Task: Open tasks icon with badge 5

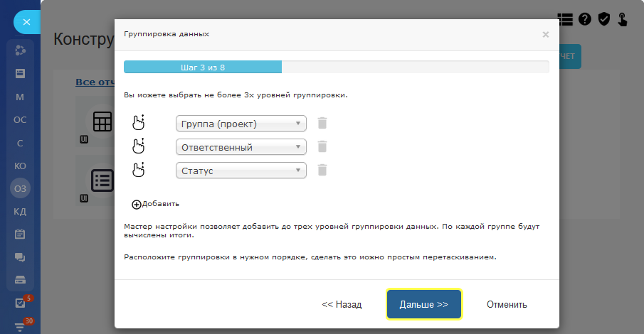Action: 20,303
